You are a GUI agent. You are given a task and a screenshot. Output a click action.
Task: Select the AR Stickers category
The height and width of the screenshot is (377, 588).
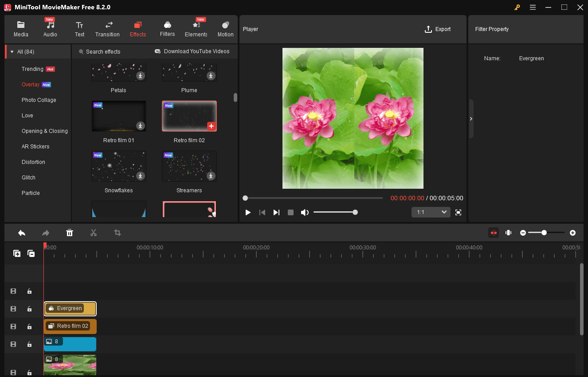click(35, 147)
